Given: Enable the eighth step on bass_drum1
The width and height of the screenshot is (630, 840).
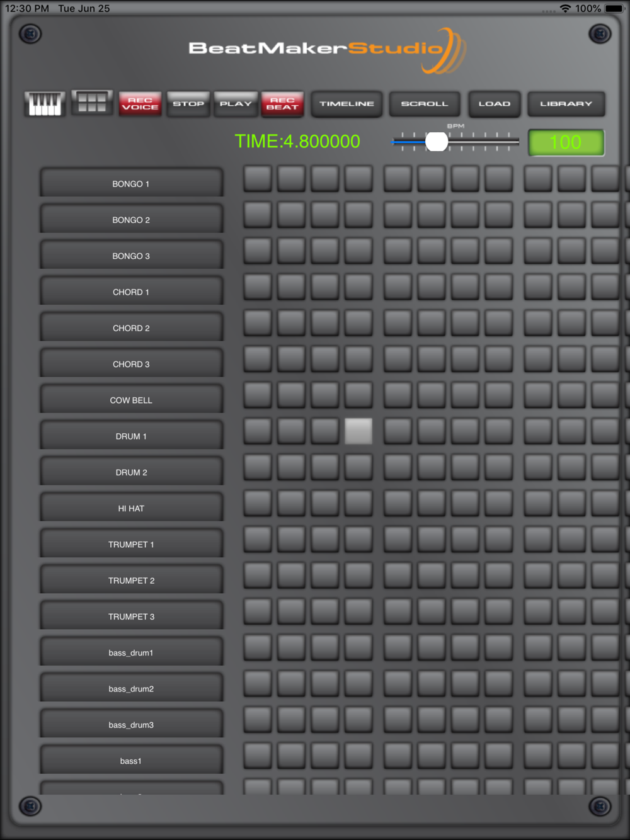Looking at the screenshot, I should tap(499, 647).
